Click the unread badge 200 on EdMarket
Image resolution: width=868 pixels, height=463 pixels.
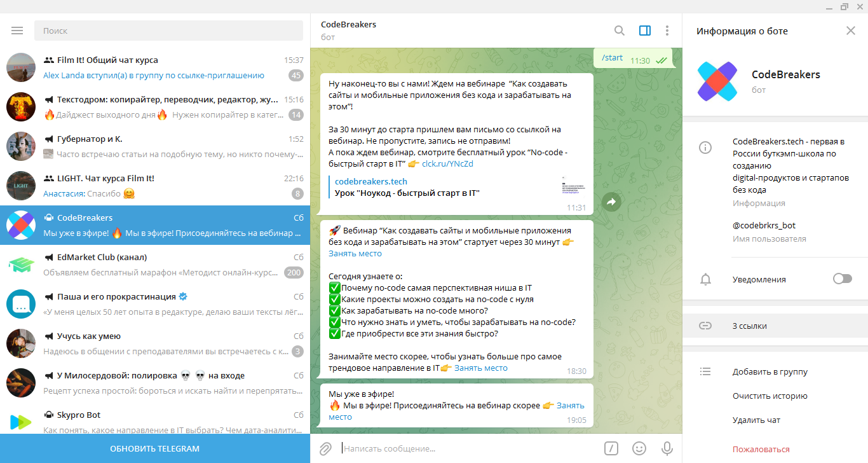(x=294, y=272)
